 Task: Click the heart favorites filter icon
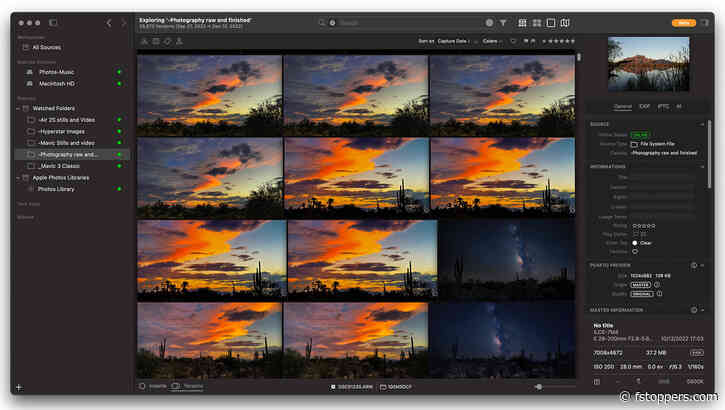513,41
